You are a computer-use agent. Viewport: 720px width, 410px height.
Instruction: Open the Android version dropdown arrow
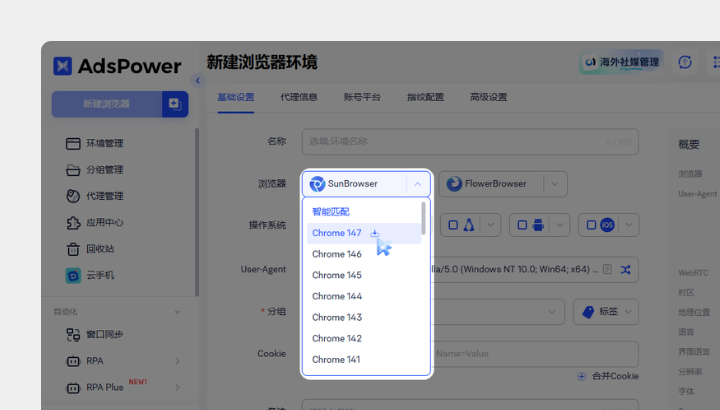click(x=560, y=225)
